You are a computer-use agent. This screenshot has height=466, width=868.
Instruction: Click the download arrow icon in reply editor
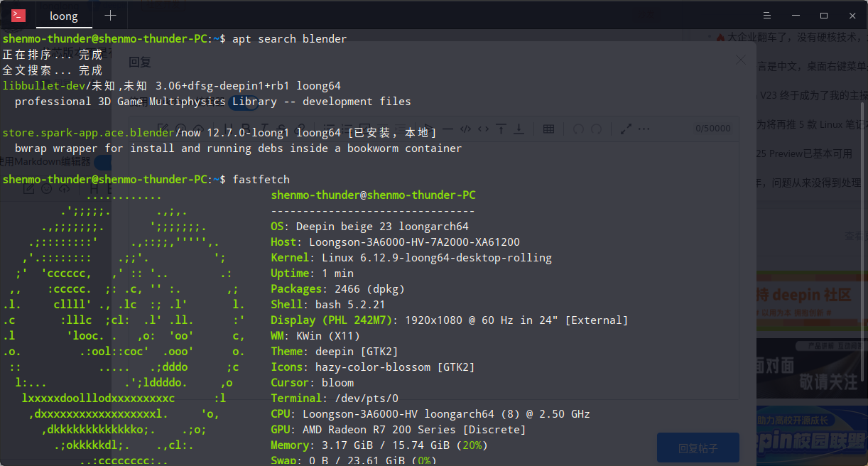pos(519,129)
